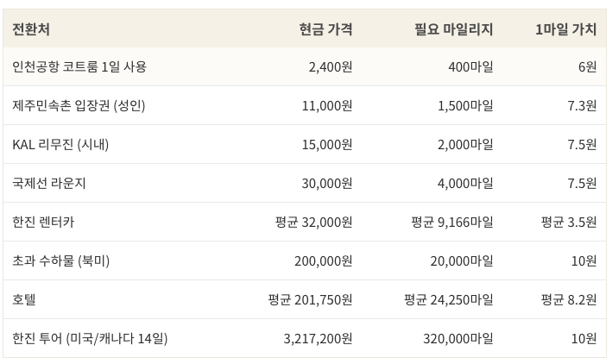This screenshot has width=612, height=364.
Task: Click the 2,400원 cash price cell
Action: tap(330, 66)
